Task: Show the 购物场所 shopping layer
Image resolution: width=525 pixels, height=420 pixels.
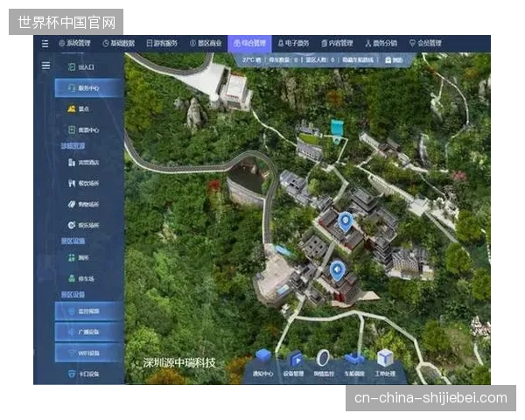Action: [83, 204]
